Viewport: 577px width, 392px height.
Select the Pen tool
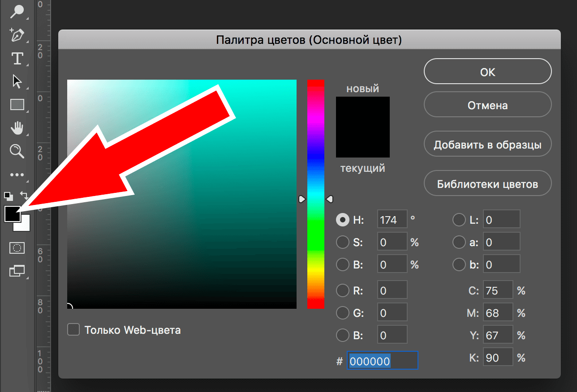tap(17, 35)
